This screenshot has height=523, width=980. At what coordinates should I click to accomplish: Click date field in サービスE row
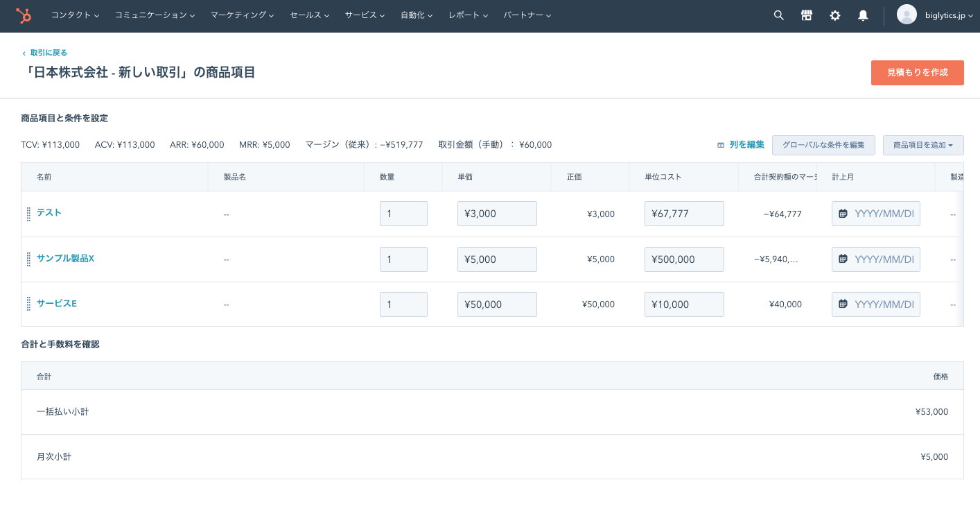(876, 305)
